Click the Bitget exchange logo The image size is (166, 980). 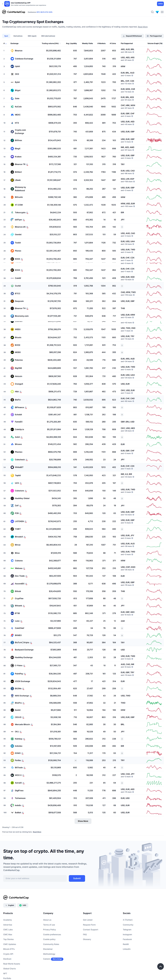[12, 91]
